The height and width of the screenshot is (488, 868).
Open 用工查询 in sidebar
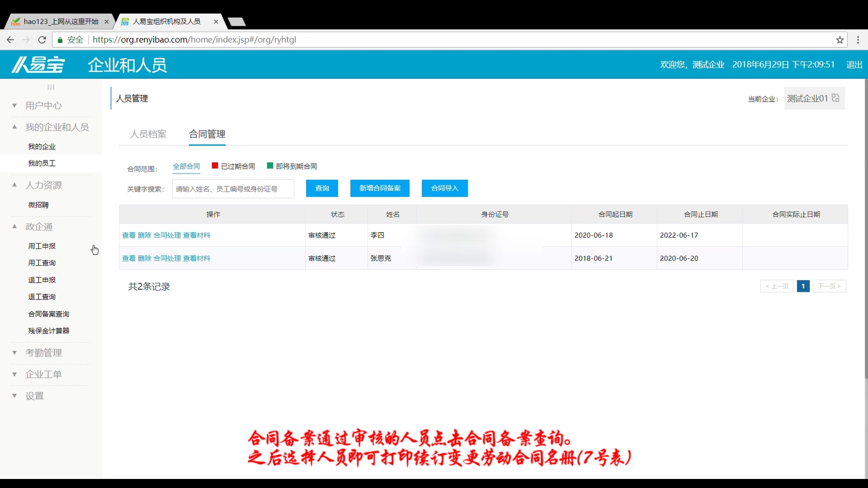point(42,263)
